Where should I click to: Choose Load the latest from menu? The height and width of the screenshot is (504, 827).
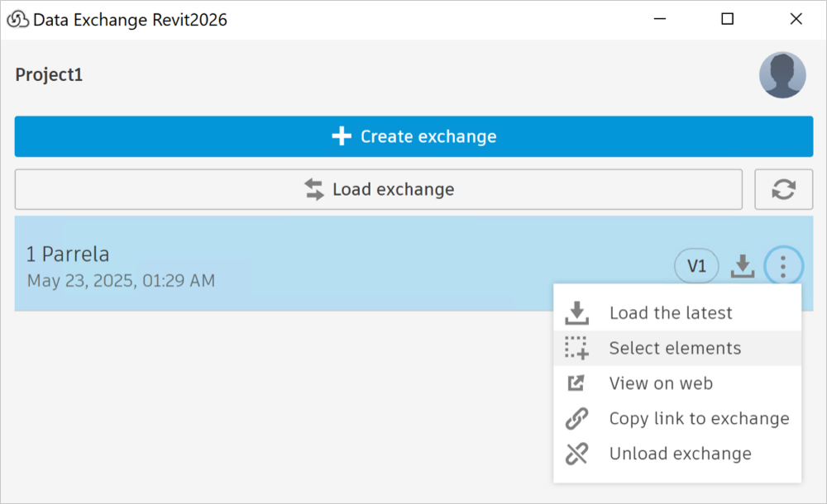671,313
